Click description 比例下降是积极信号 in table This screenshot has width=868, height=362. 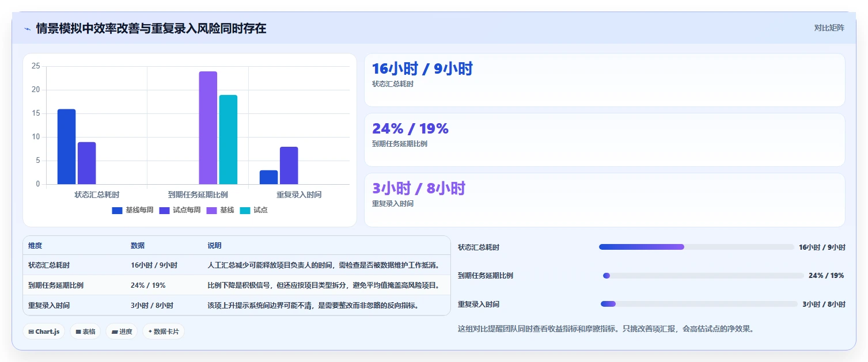tap(324, 285)
